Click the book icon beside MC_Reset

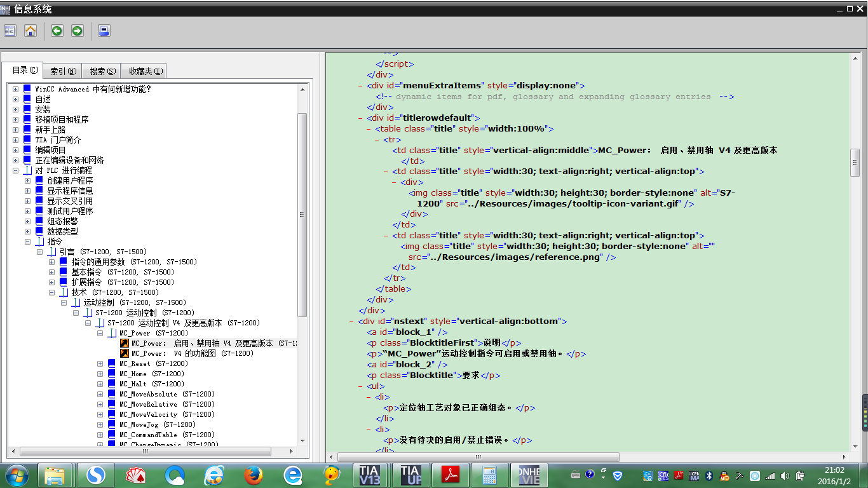pos(112,363)
